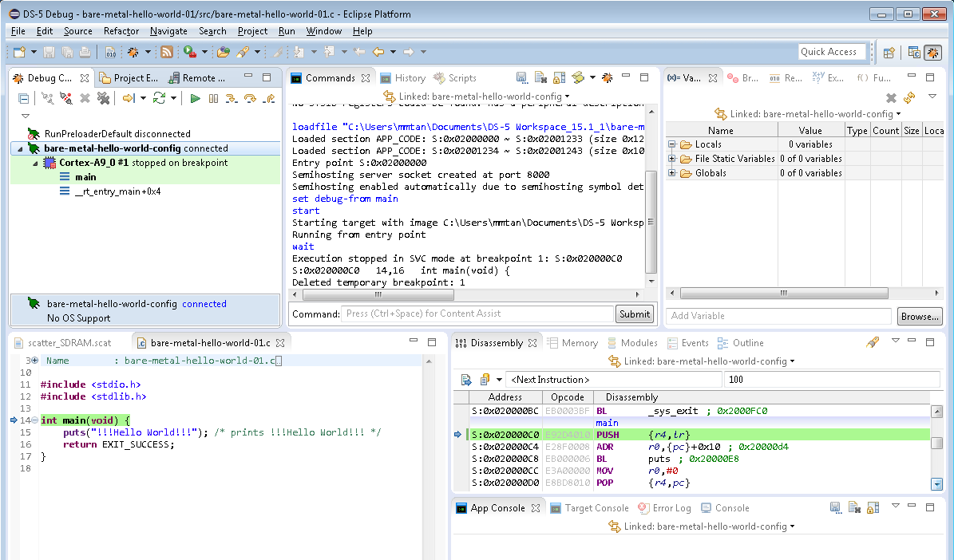Screen dimensions: 954x560
Task: Expand the Globals folder in Variables
Action: pos(672,173)
